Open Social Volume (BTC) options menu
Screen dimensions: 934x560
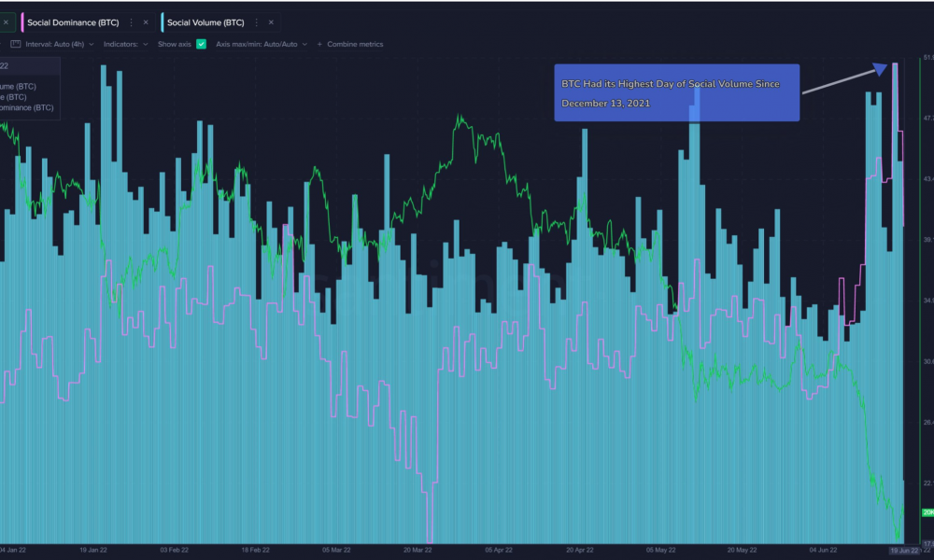click(257, 22)
